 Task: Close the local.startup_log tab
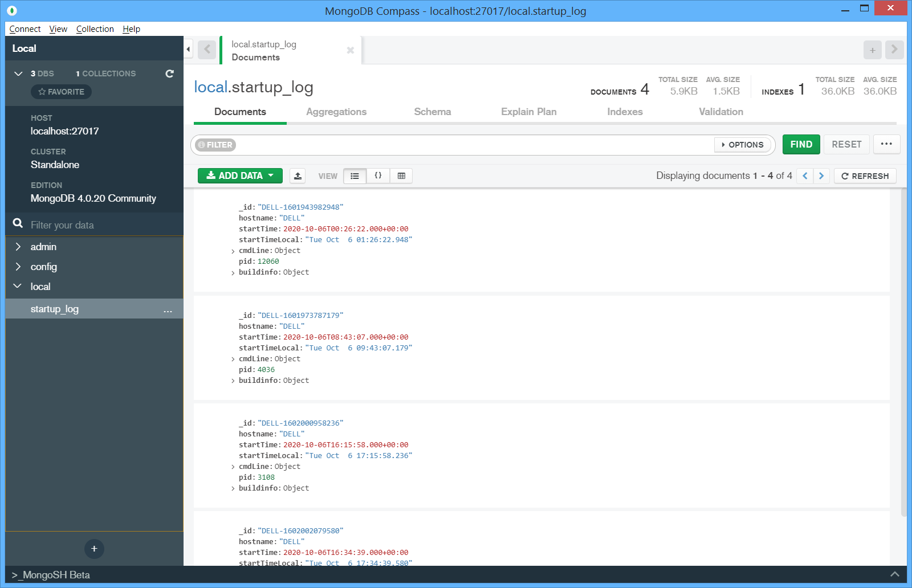[x=351, y=50]
